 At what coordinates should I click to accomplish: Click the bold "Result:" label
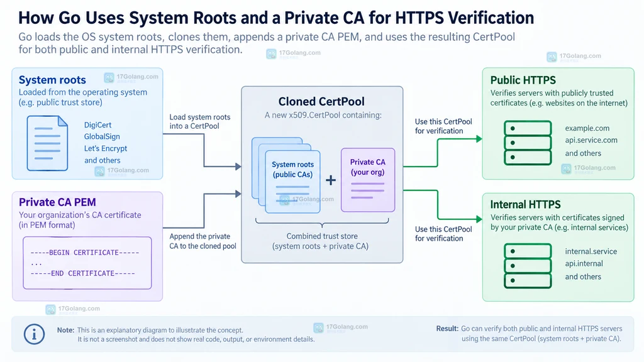[x=447, y=328]
